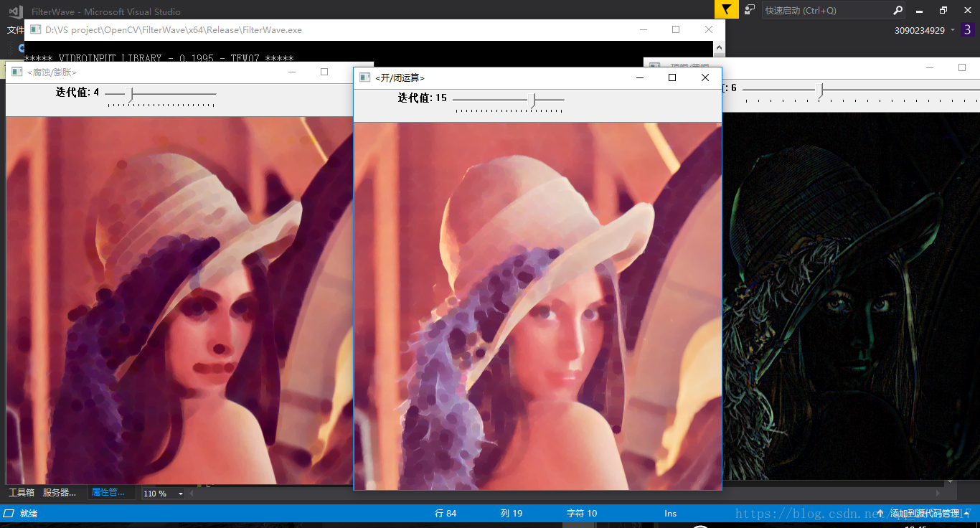Restore down the Visual Studio main window
This screenshot has width=980, height=528.
click(943, 10)
